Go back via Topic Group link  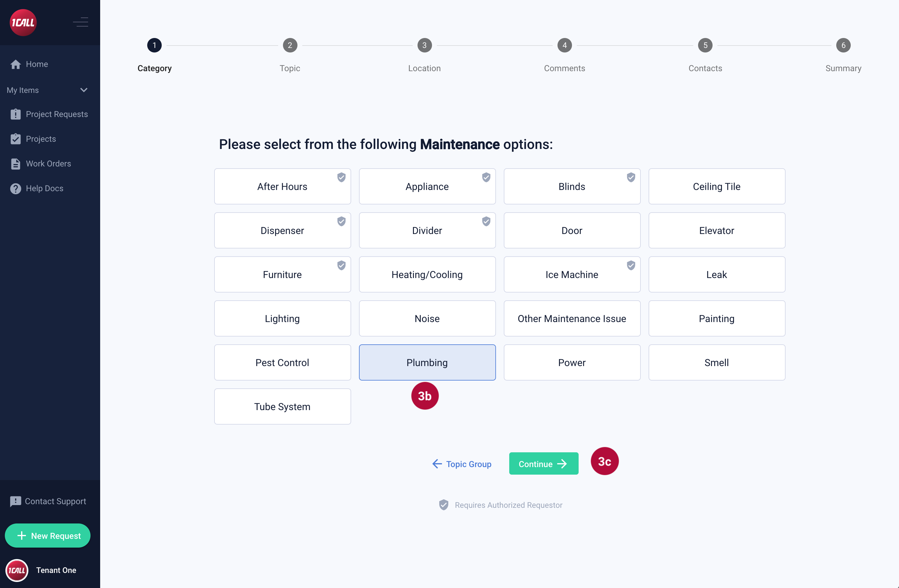tap(462, 464)
